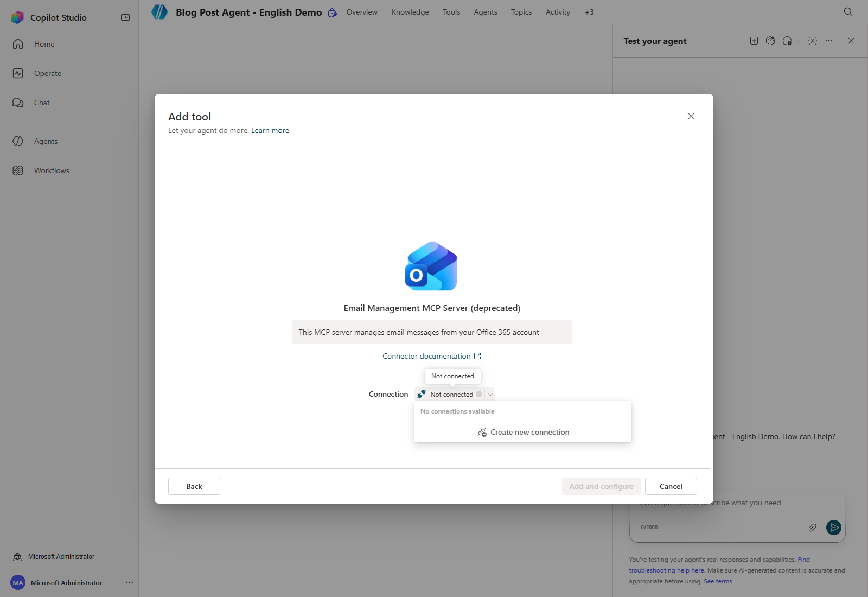Open account options ellipsis in sidebar

(130, 582)
